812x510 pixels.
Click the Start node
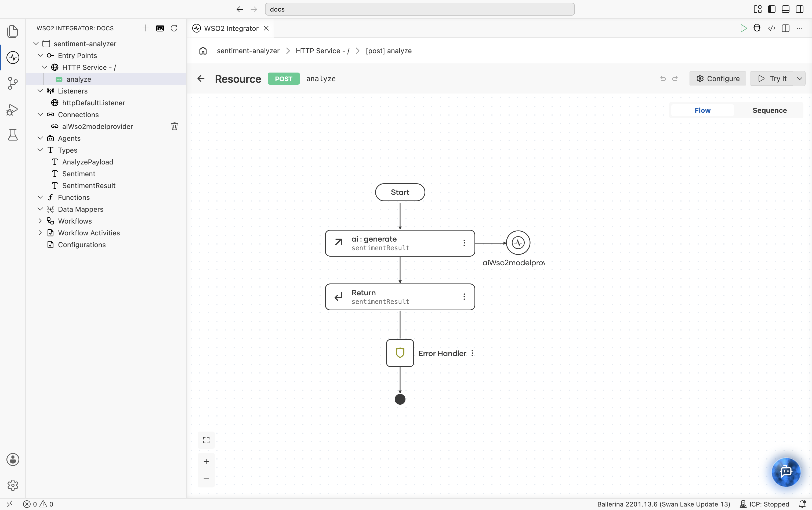coord(400,192)
